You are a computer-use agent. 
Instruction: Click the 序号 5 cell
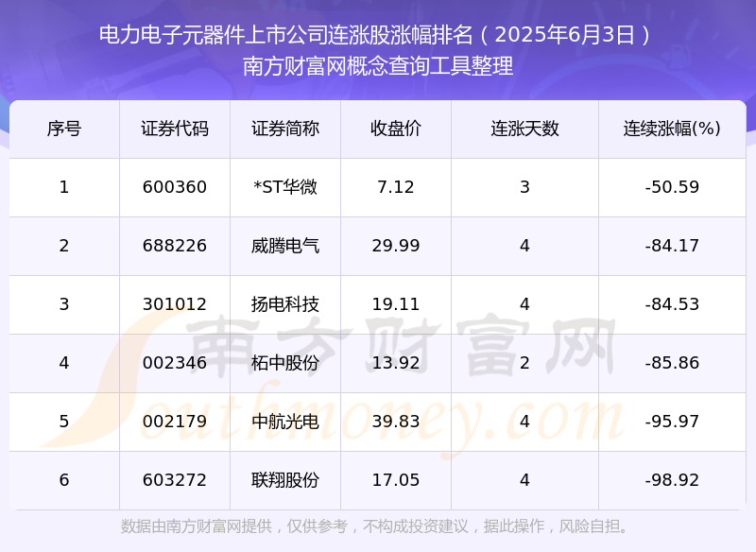point(64,422)
